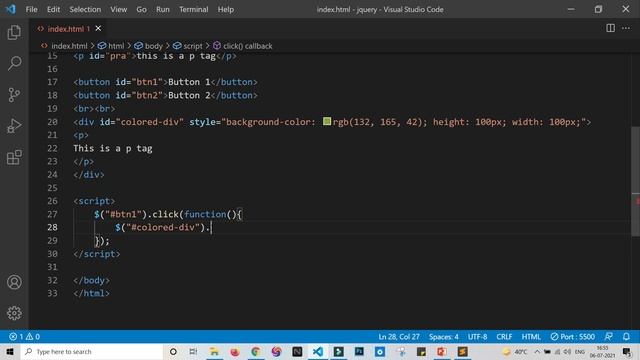
Task: Click the taskbar search box
Action: (x=92, y=351)
